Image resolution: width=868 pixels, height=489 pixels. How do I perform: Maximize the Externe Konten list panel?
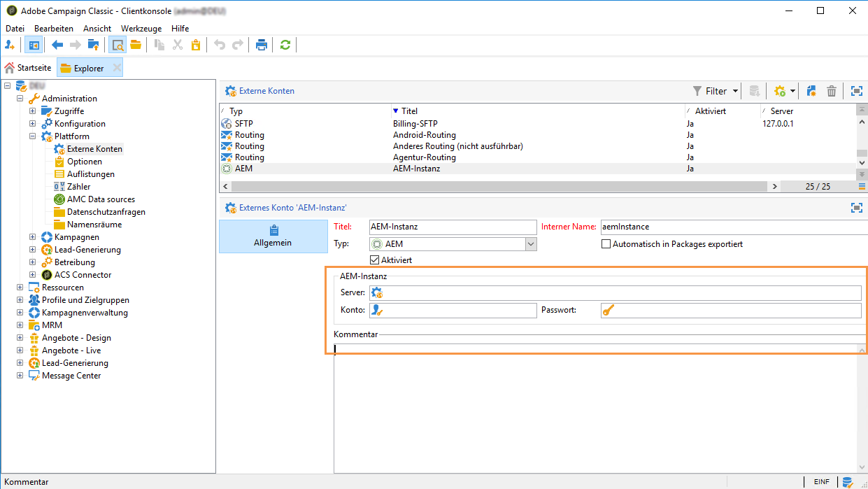pyautogui.click(x=856, y=91)
